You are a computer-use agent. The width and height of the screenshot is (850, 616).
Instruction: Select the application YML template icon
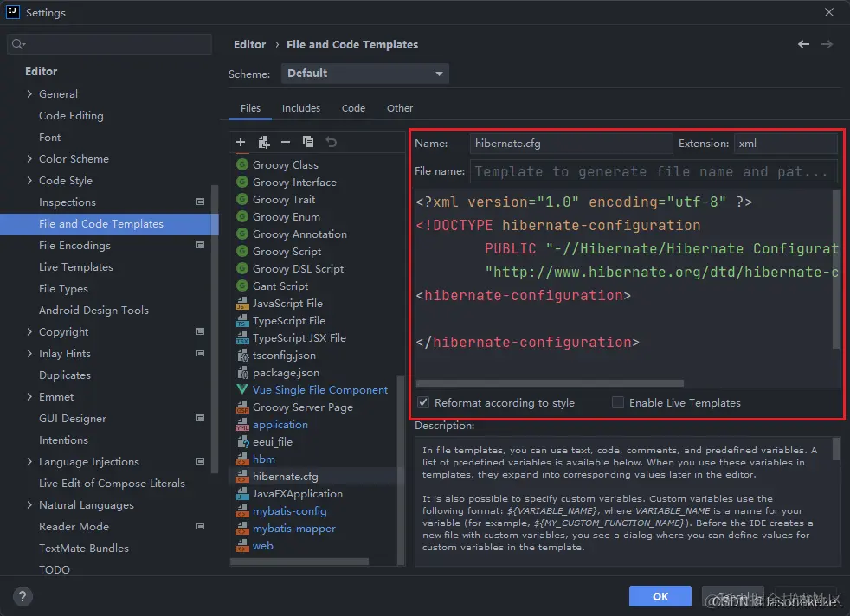click(242, 424)
